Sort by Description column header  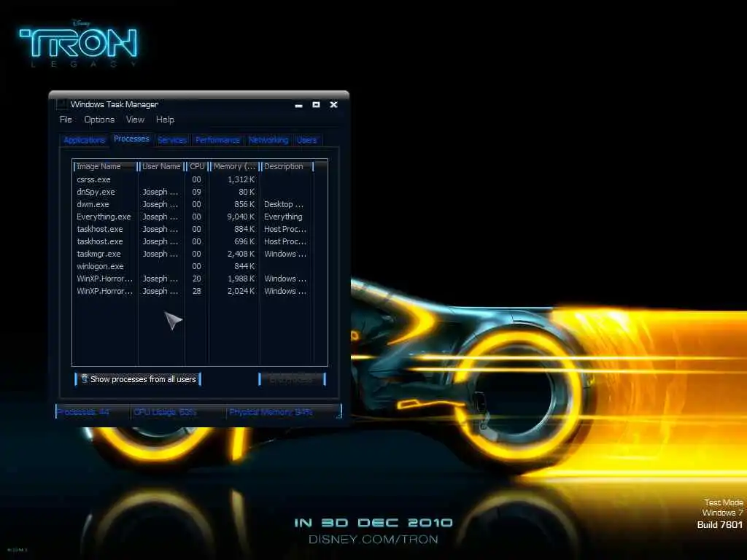point(287,166)
